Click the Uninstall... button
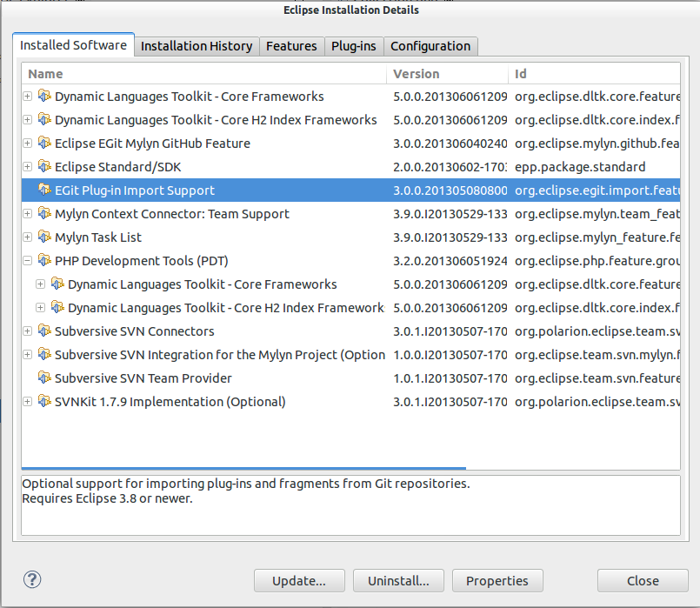This screenshot has width=700, height=608. (x=398, y=581)
